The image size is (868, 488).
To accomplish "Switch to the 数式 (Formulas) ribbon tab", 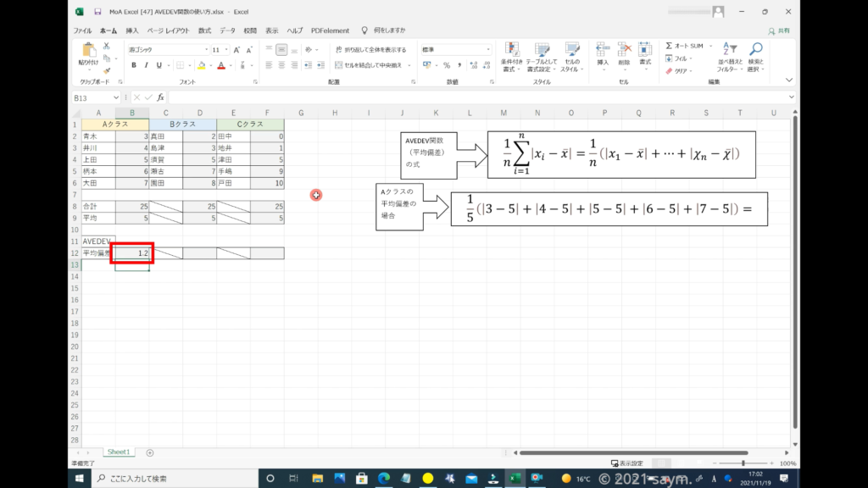I will pyautogui.click(x=204, y=30).
